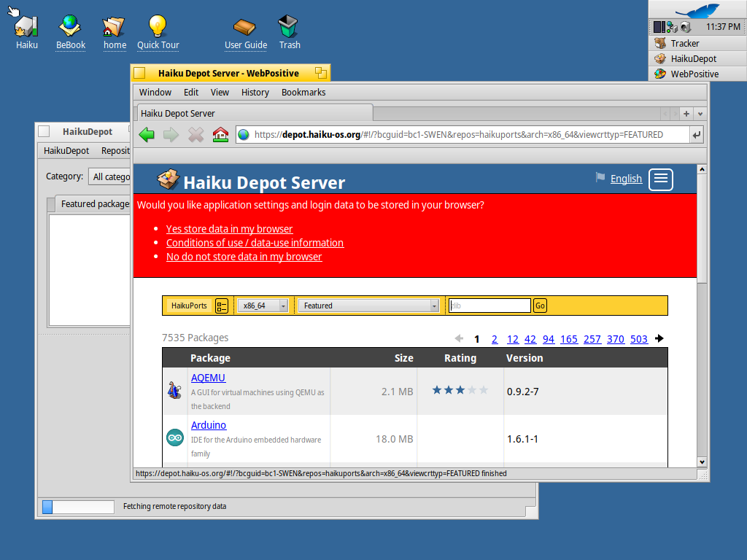Go to page 257 of packages
The width and height of the screenshot is (747, 560).
click(592, 339)
